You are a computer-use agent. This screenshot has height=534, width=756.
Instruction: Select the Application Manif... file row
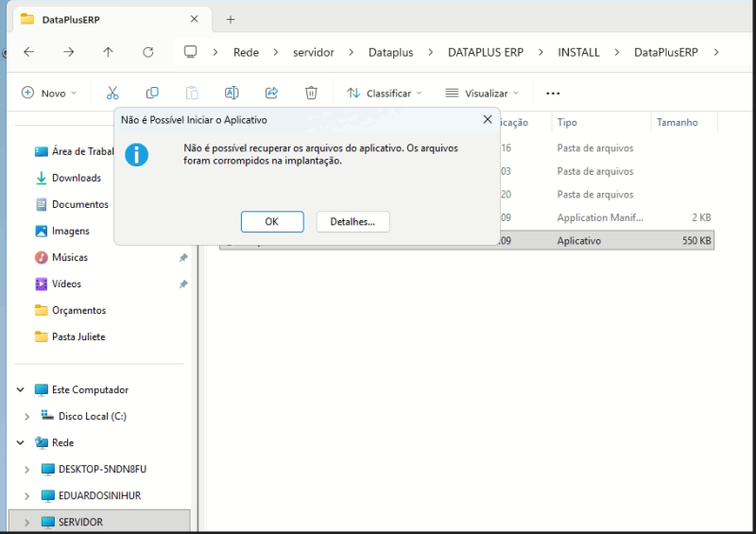coord(608,217)
